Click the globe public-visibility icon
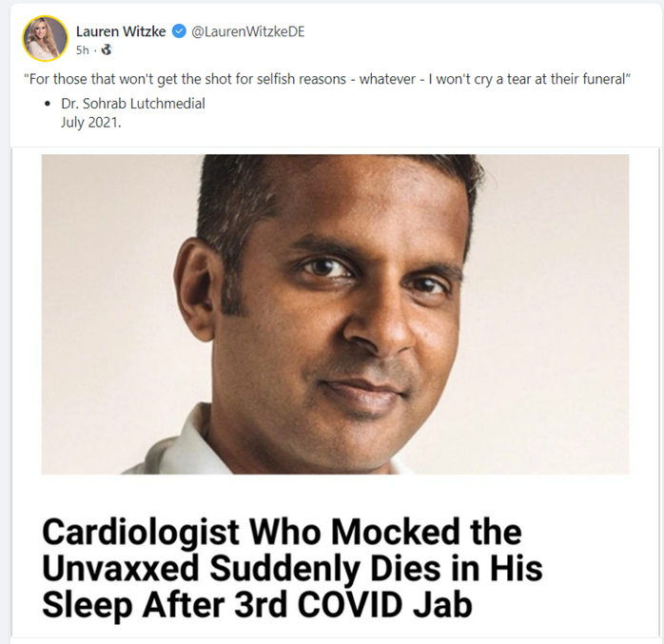664x644 pixels. click(107, 50)
